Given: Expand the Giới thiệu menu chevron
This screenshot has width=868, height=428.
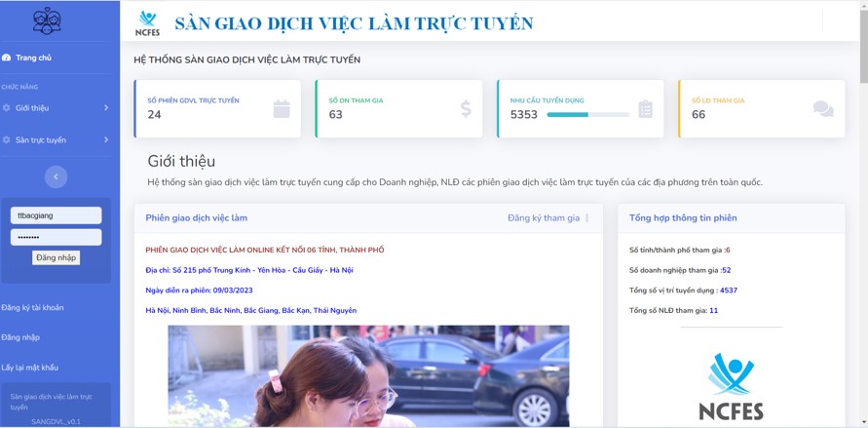Looking at the screenshot, I should 106,108.
